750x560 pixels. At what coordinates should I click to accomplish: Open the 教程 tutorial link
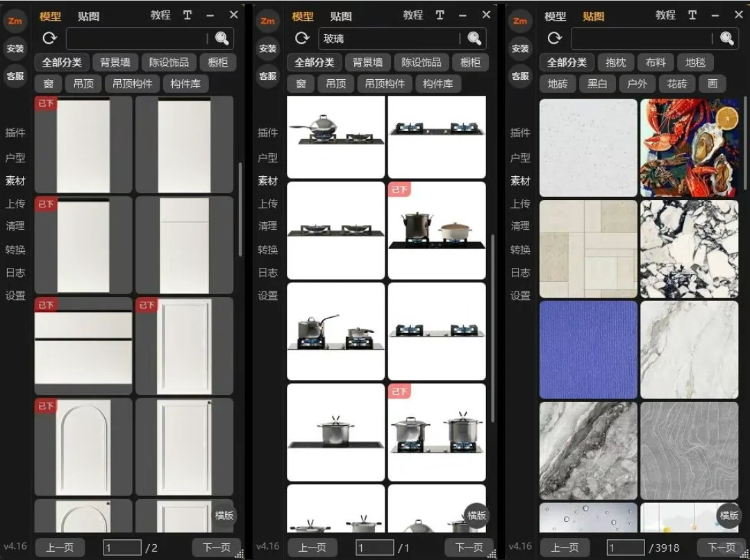pos(160,15)
